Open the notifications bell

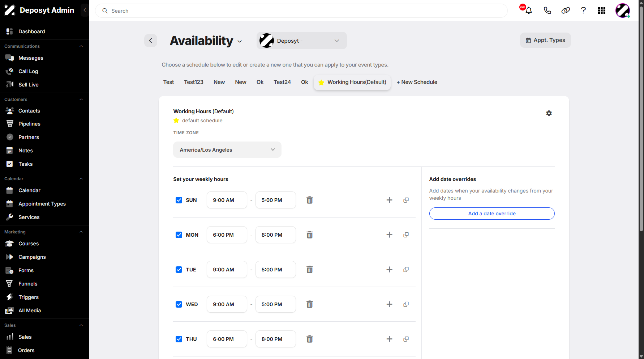[x=528, y=10]
